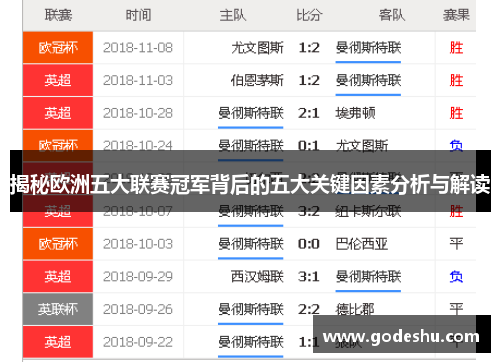Select the gray 英联杯 league label
This screenshot has height=362, width=500.
click(58, 309)
